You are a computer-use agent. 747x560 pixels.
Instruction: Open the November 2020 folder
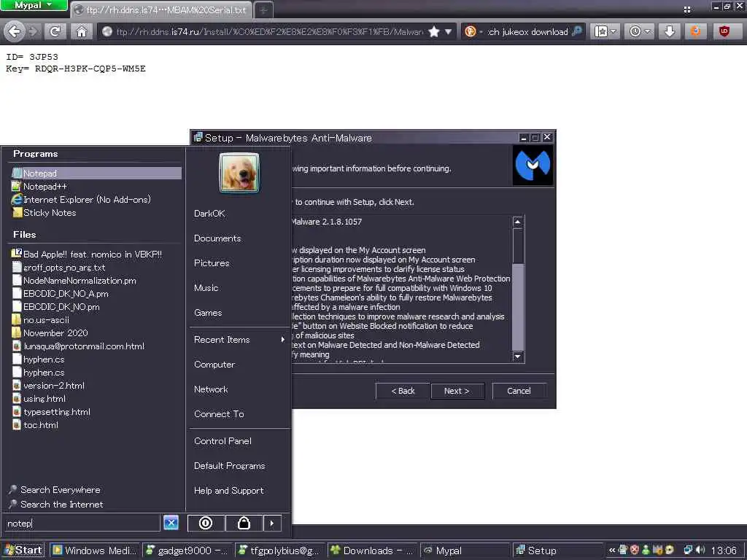[96, 332]
